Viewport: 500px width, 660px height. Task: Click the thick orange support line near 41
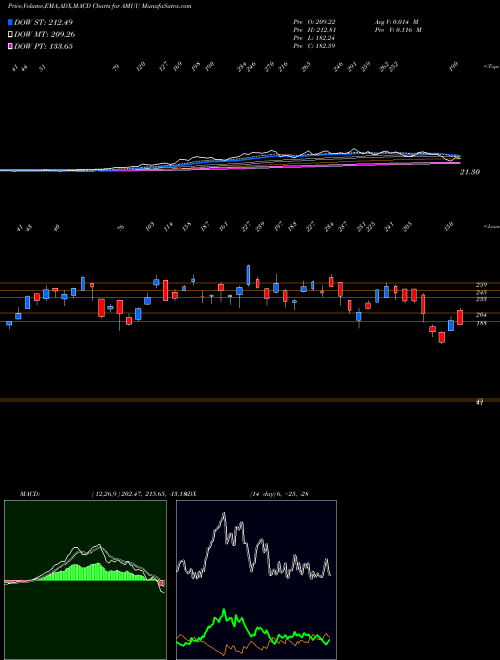coord(250,400)
